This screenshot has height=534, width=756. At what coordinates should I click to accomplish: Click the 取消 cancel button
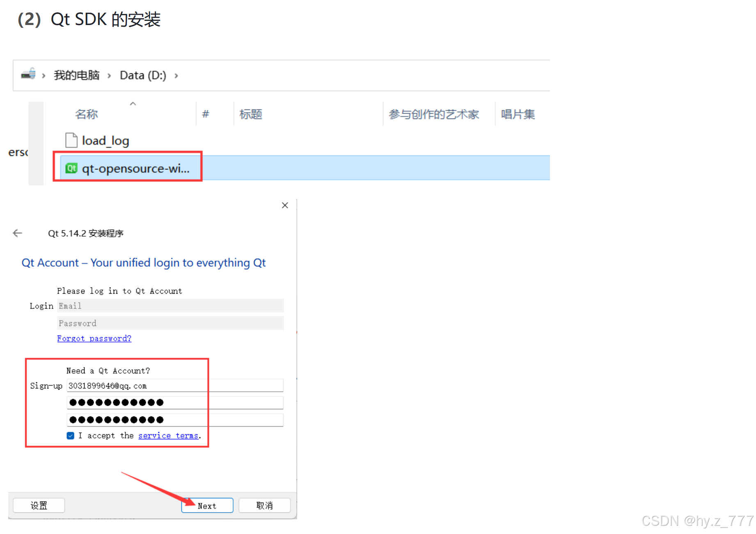265,506
